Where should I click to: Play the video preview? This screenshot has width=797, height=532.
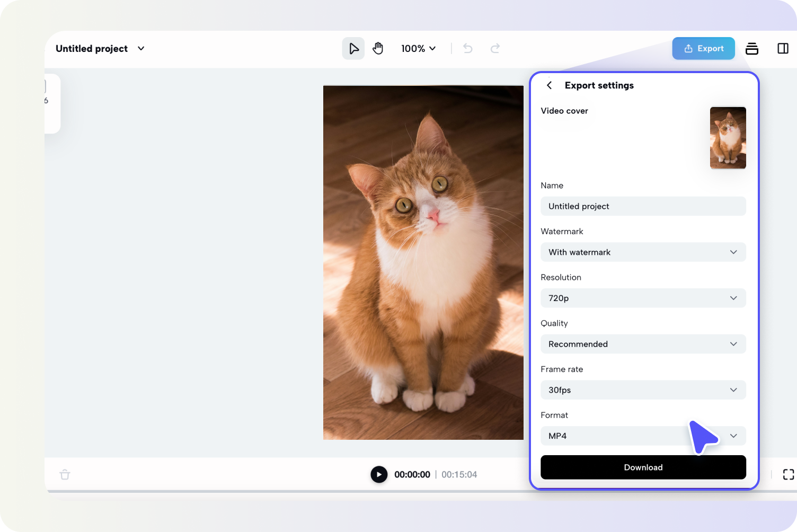click(x=379, y=474)
